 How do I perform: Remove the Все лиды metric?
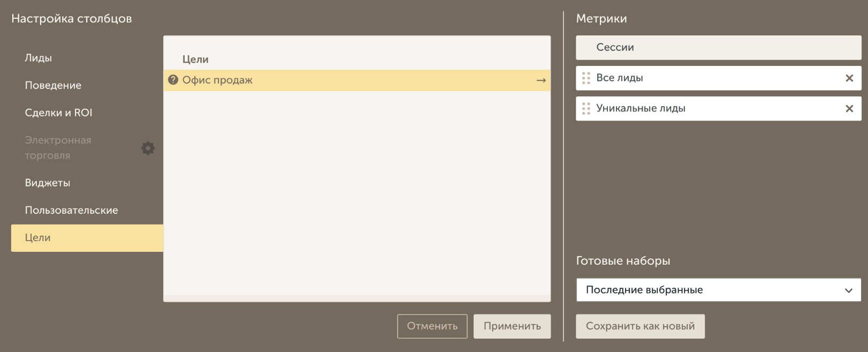pos(849,78)
